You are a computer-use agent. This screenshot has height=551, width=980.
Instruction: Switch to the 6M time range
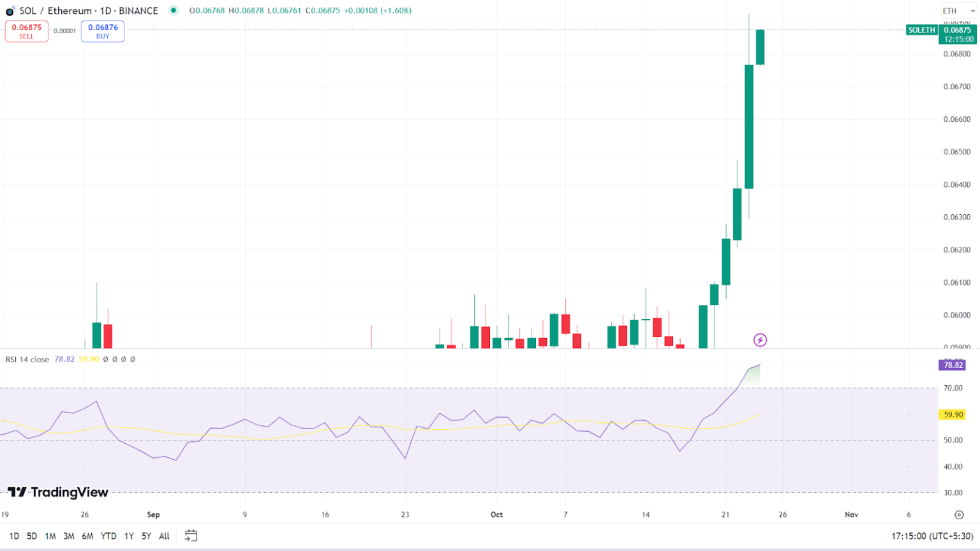87,536
